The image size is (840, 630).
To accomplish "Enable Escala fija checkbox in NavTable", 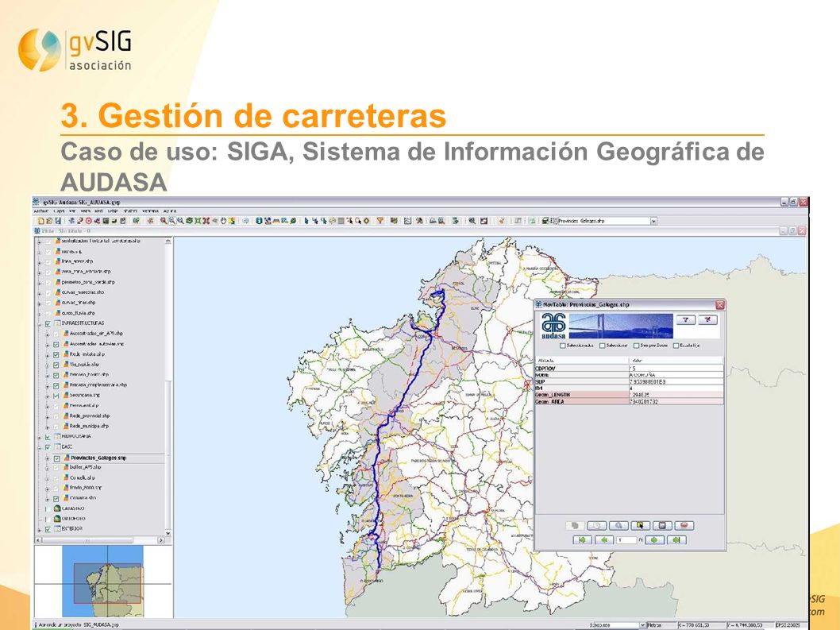I will 676,346.
